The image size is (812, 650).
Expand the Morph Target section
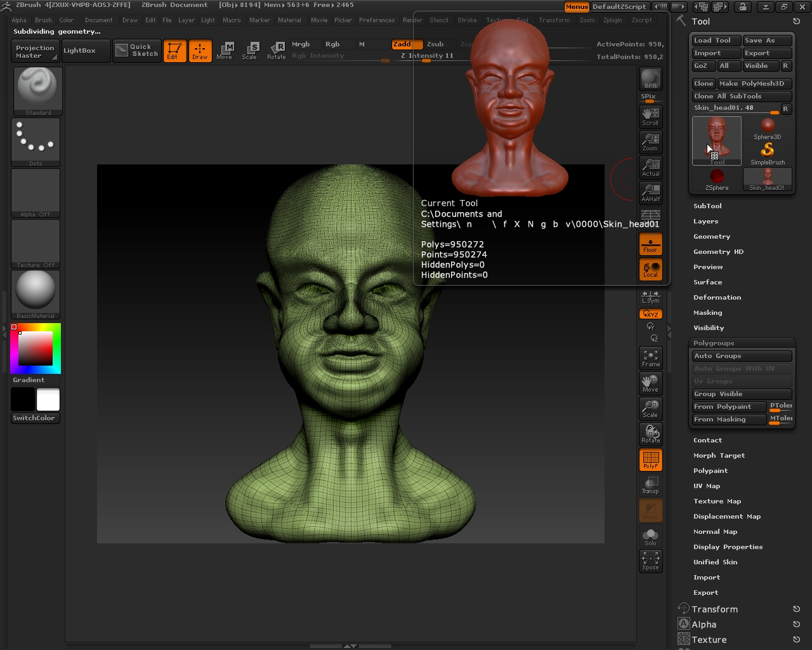pyautogui.click(x=719, y=456)
